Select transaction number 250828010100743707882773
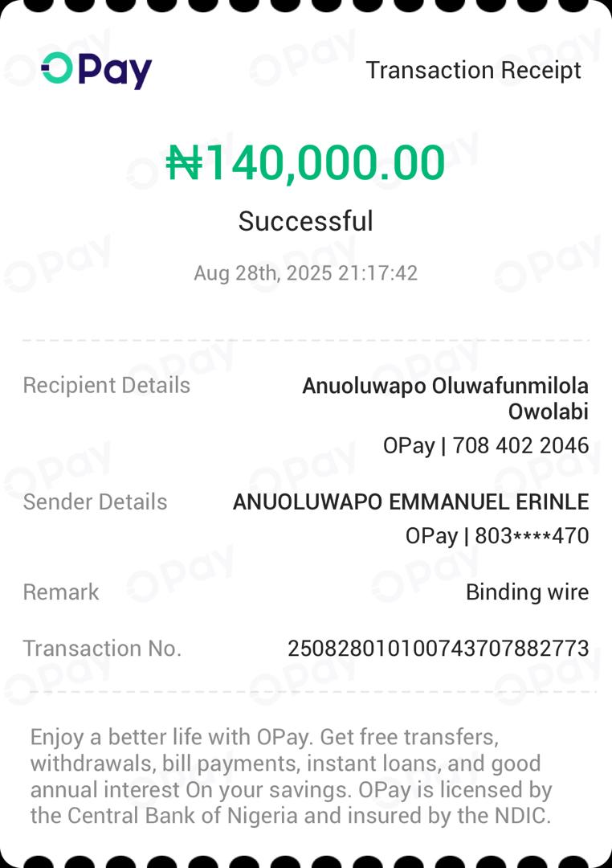The width and height of the screenshot is (612, 868). click(x=438, y=649)
